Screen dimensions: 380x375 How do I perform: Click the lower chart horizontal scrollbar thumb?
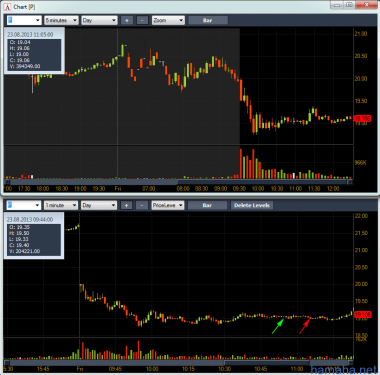(267, 362)
